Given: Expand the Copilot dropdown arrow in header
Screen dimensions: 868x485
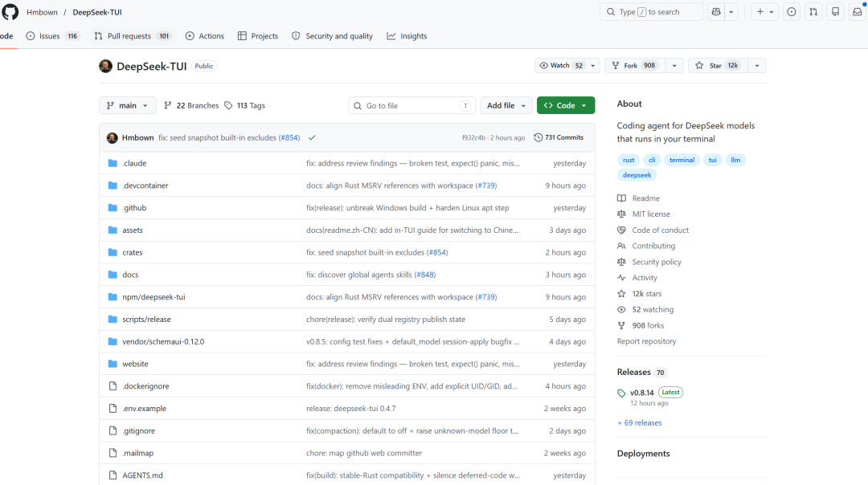Looking at the screenshot, I should click(x=731, y=11).
